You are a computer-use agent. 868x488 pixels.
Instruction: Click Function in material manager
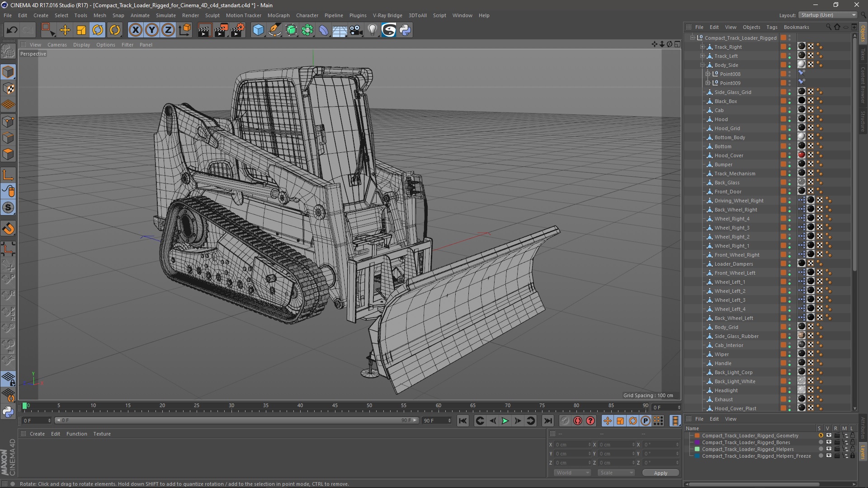pos(76,434)
